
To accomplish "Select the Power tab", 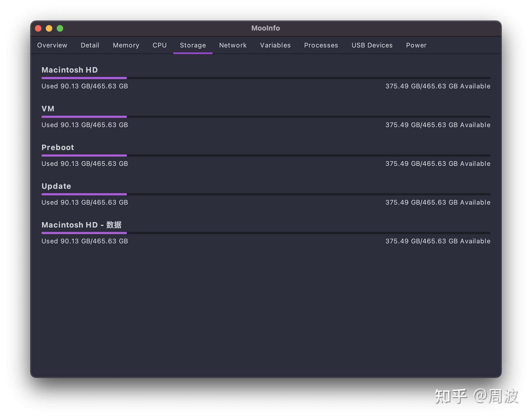I will coord(416,45).
